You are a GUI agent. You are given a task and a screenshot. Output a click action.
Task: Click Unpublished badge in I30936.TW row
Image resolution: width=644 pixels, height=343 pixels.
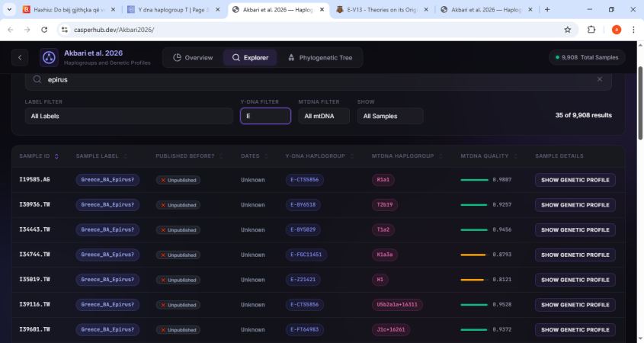click(x=178, y=205)
